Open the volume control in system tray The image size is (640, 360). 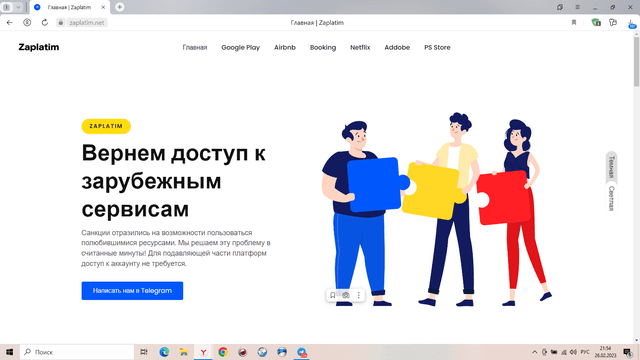pyautogui.click(x=573, y=352)
